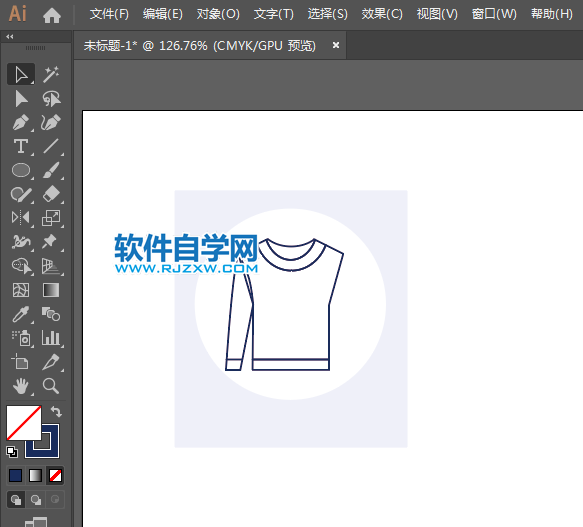Select the Artboard tool

[x=21, y=361]
